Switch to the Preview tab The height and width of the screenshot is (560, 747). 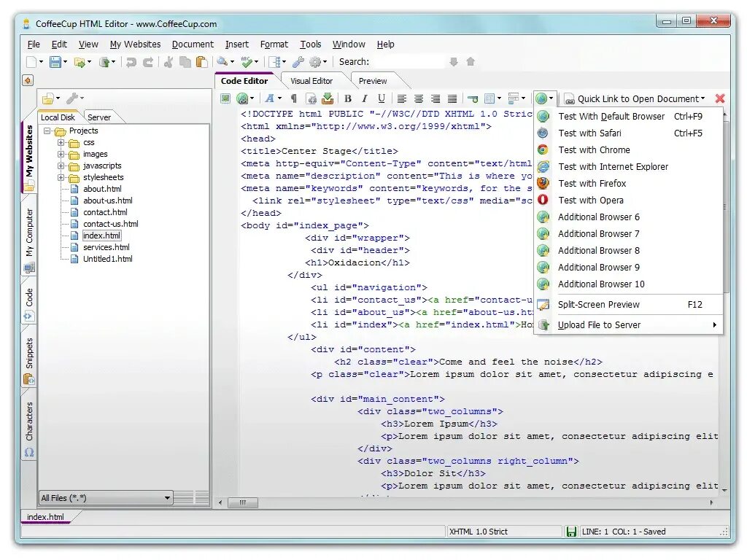[x=373, y=81]
